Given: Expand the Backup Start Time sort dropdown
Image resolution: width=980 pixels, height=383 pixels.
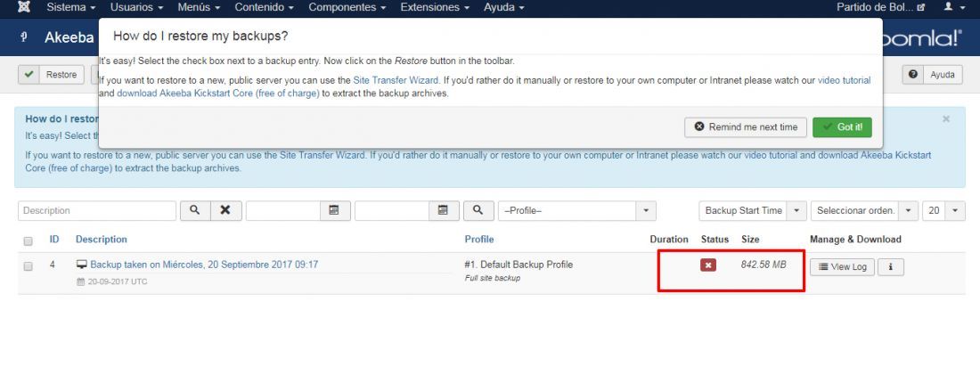Looking at the screenshot, I should pyautogui.click(x=753, y=210).
